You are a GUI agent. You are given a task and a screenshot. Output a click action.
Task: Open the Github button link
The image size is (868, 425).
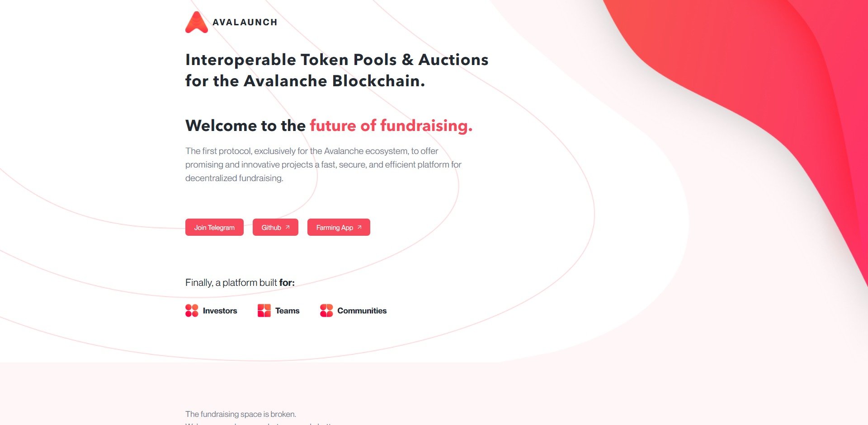tap(271, 227)
